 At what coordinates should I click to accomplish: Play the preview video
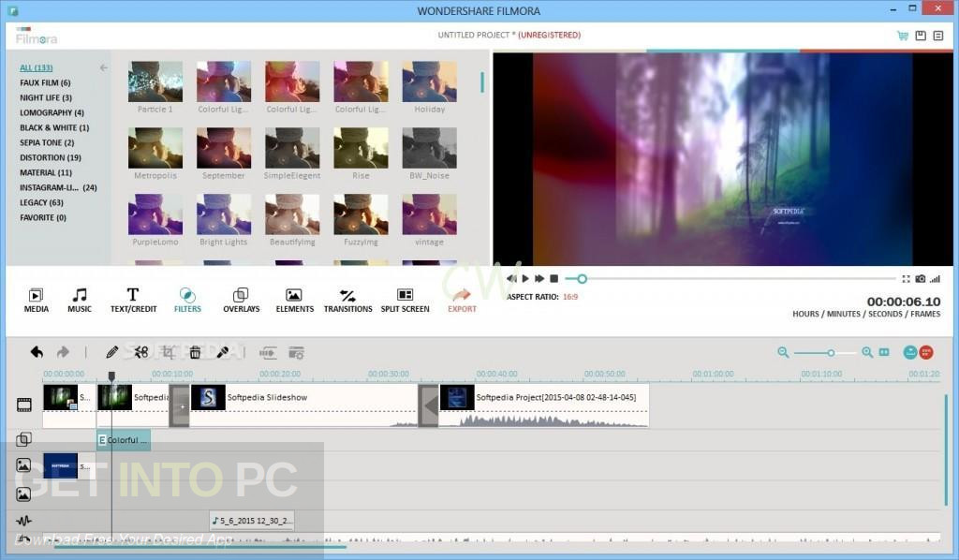[x=525, y=279]
